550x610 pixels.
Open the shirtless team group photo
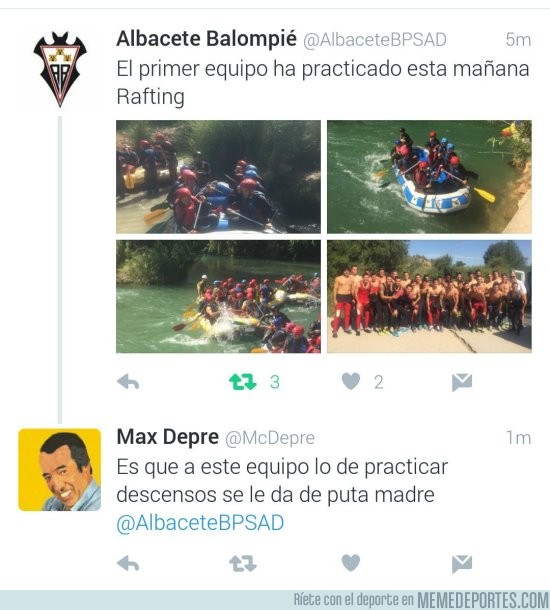click(429, 296)
